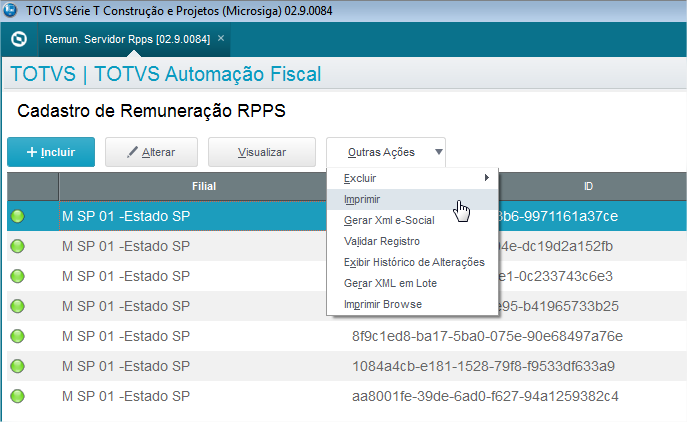Click green status icon of 8f9c1ed8 row
The image size is (687, 422).
18,336
